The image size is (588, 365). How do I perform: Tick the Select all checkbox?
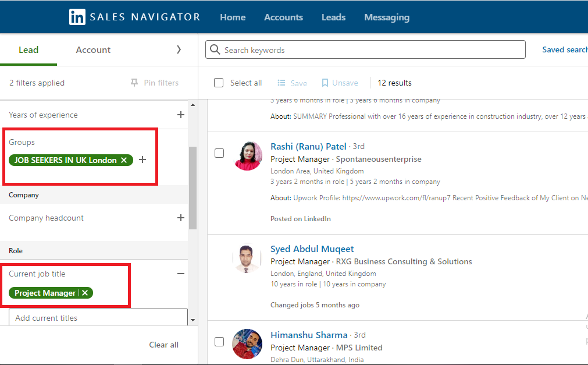click(219, 83)
